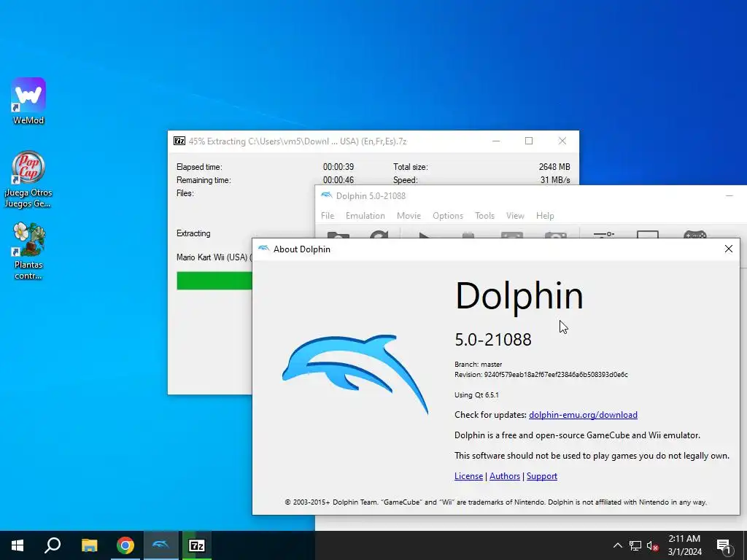Open the Help menu in Dolphin
Screen dimensions: 747x560
(x=545, y=216)
